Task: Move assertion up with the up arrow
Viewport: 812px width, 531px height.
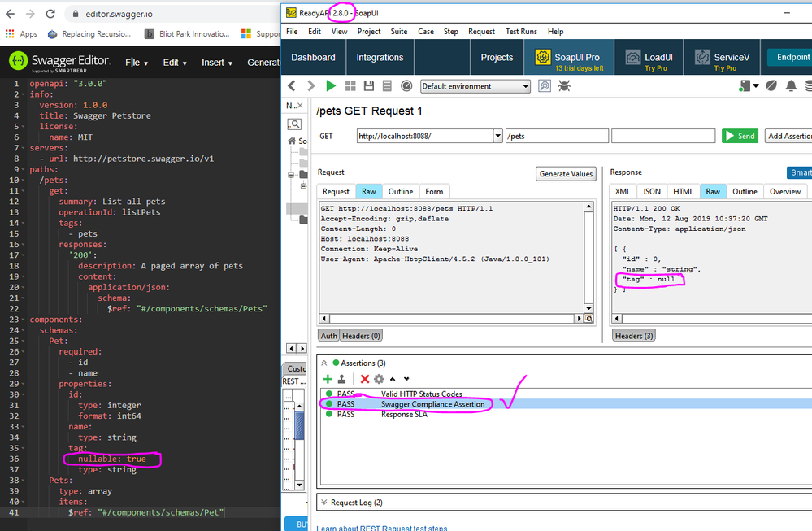Action: click(393, 379)
